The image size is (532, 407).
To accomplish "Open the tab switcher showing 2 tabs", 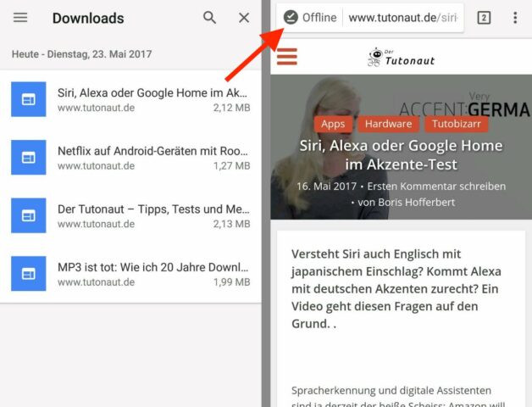I will click(x=484, y=18).
